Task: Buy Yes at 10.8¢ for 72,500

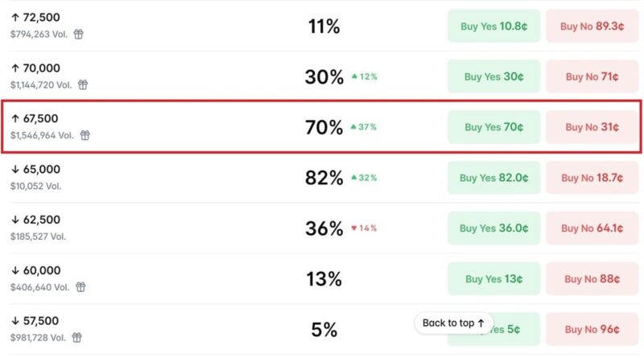Action: click(x=493, y=27)
